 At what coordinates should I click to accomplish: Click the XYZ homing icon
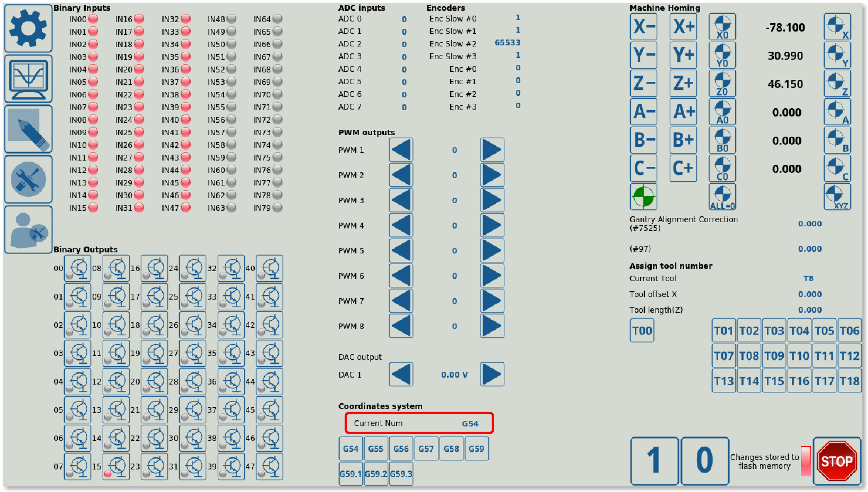[x=837, y=197]
